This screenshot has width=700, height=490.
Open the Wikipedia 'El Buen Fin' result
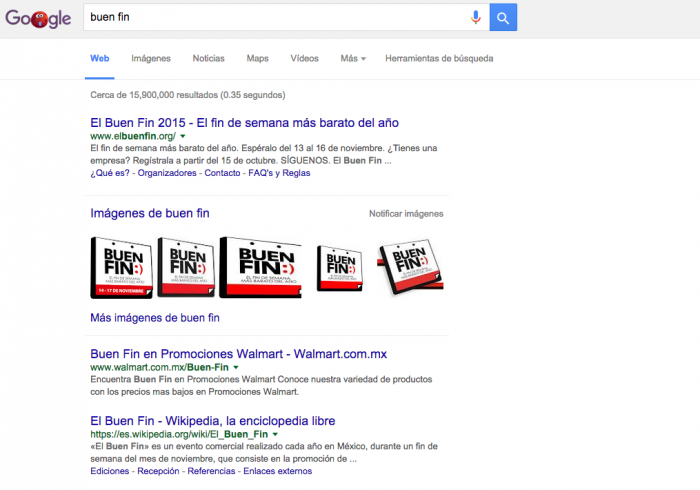[212, 421]
